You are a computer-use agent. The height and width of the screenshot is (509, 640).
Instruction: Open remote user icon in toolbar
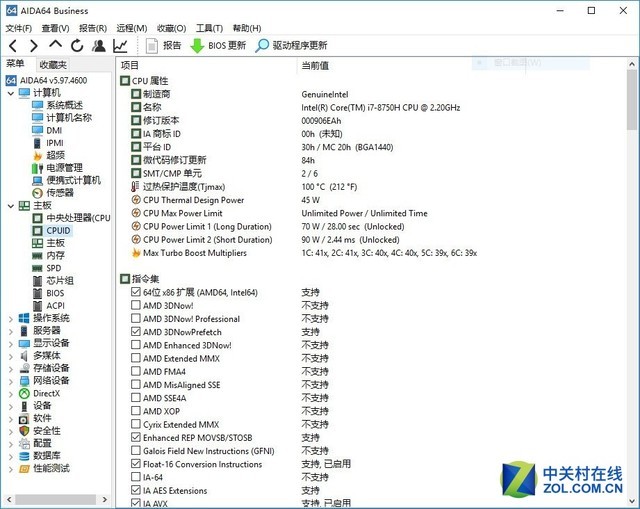pyautogui.click(x=98, y=46)
